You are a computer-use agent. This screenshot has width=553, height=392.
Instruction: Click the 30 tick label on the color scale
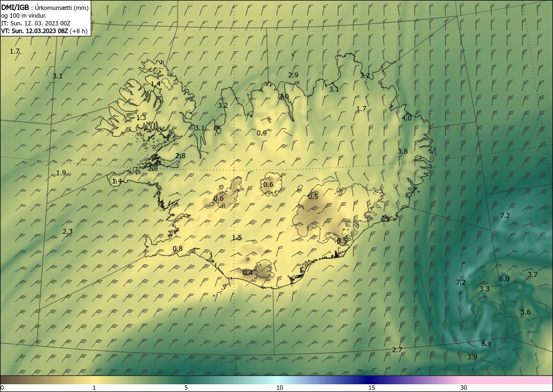[x=464, y=388]
